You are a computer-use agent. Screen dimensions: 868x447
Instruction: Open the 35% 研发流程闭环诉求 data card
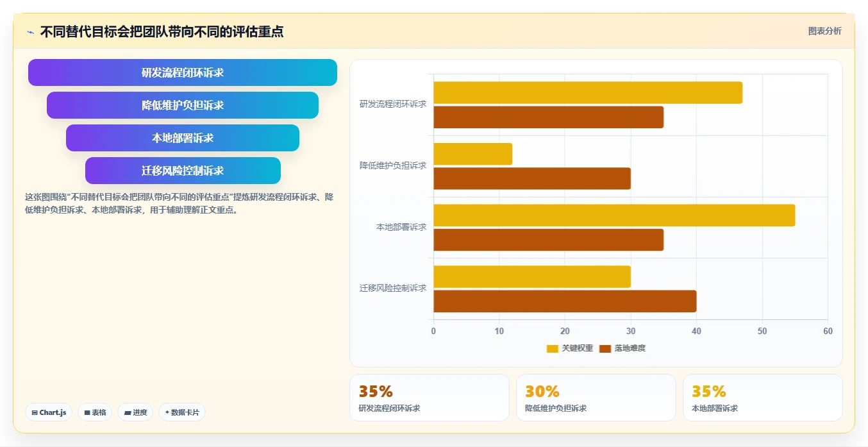pyautogui.click(x=429, y=397)
